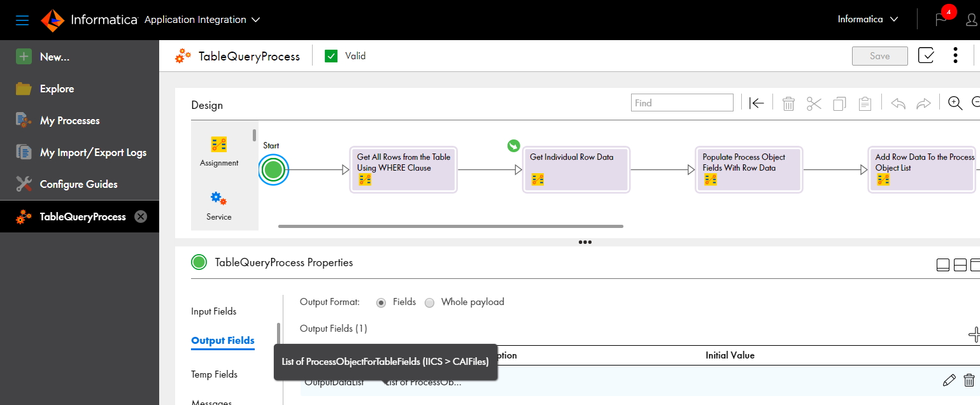Delete the OutputDataList field trash icon
This screenshot has width=980, height=405.
coord(969,381)
